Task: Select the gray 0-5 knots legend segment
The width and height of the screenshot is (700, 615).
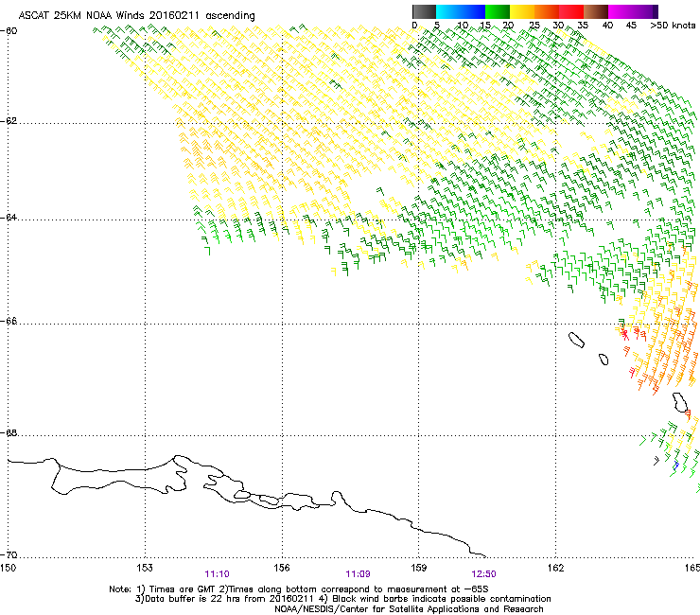Action: (424, 11)
